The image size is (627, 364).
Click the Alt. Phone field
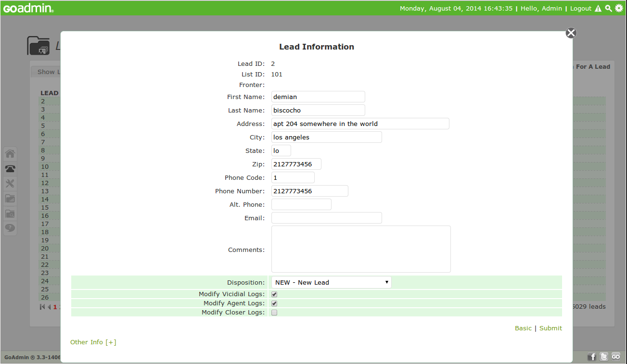tap(301, 204)
